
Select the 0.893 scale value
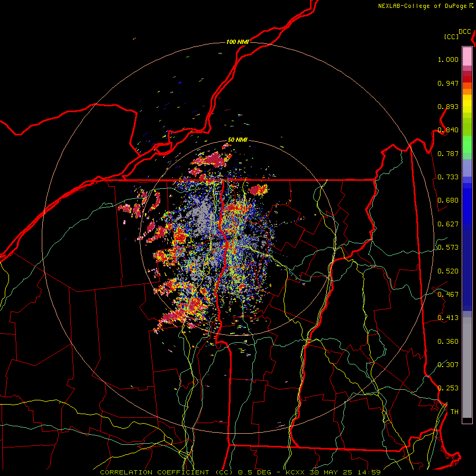click(x=448, y=106)
